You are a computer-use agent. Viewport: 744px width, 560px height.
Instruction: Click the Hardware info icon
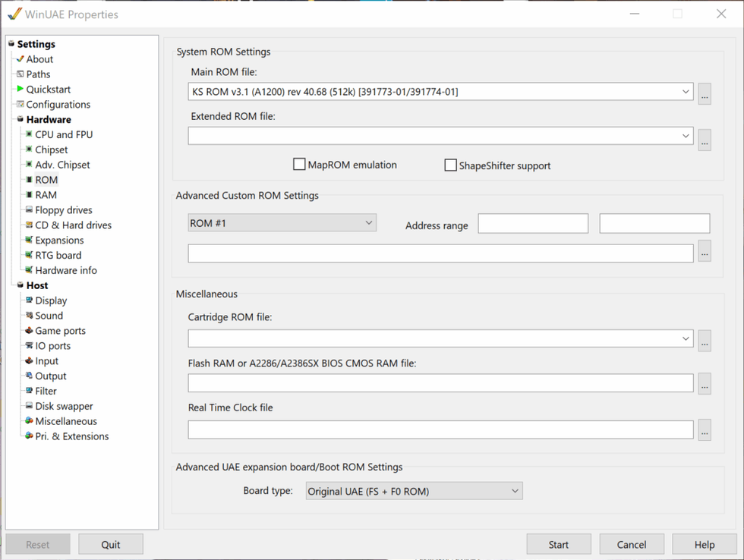click(x=29, y=270)
